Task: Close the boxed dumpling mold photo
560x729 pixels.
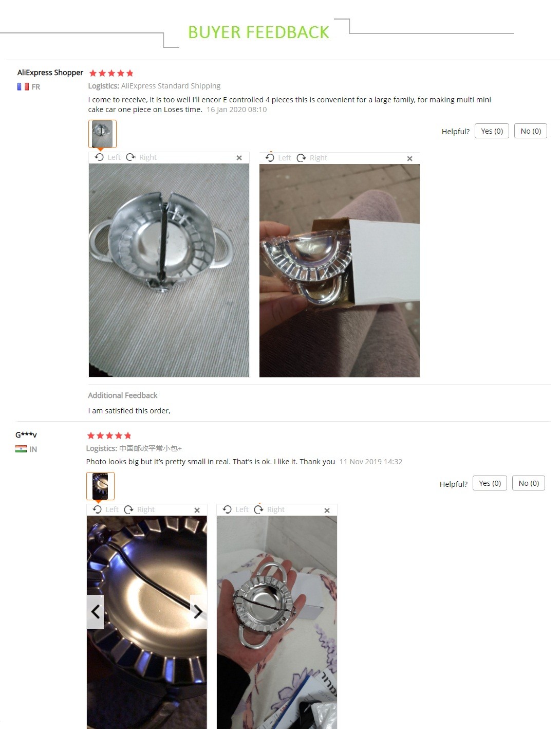Action: [409, 158]
